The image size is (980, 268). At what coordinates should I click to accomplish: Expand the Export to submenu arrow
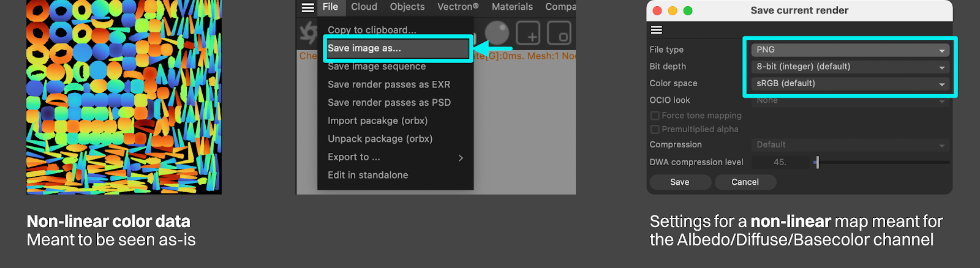461,158
